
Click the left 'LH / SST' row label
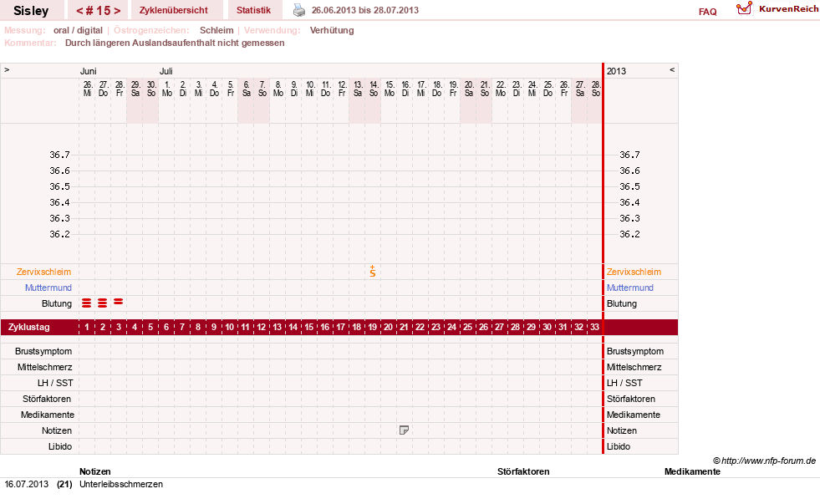pyautogui.click(x=55, y=383)
